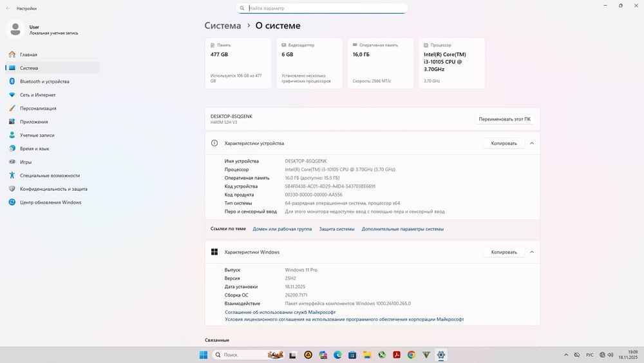This screenshot has height=363, width=644.
Task: Open File Explorer from the taskbar
Action: point(367,355)
